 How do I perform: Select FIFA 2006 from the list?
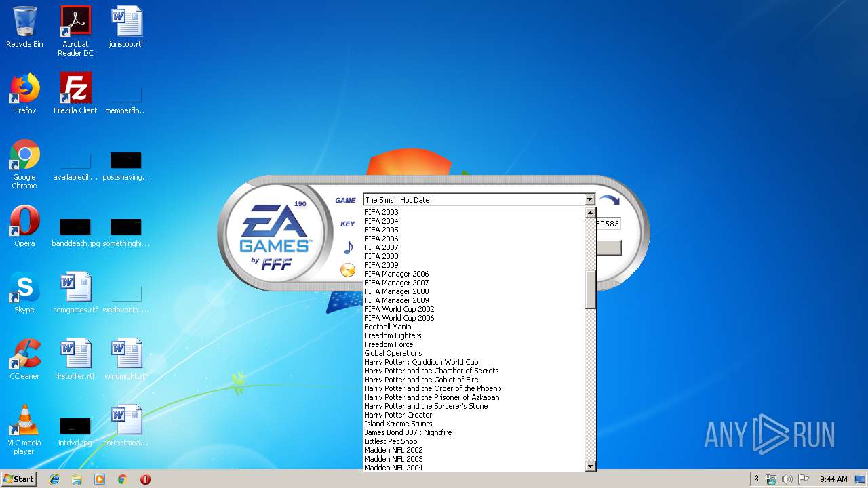[x=473, y=239]
